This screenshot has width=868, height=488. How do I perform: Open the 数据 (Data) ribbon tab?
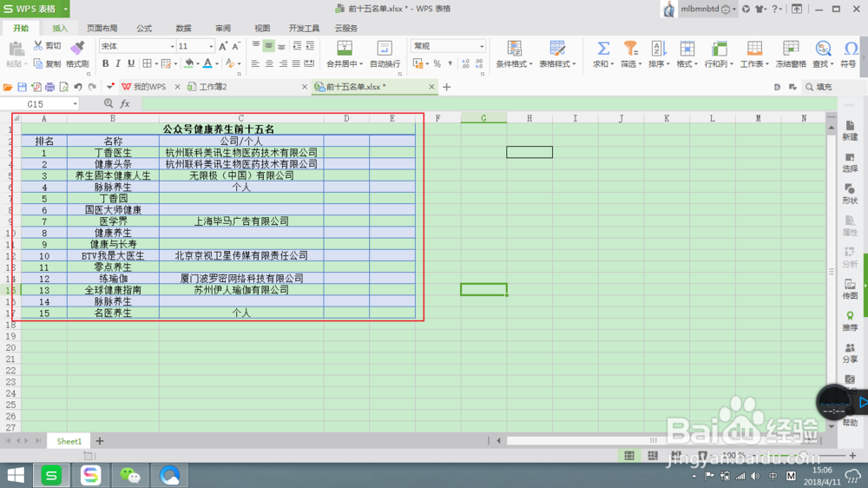183,29
